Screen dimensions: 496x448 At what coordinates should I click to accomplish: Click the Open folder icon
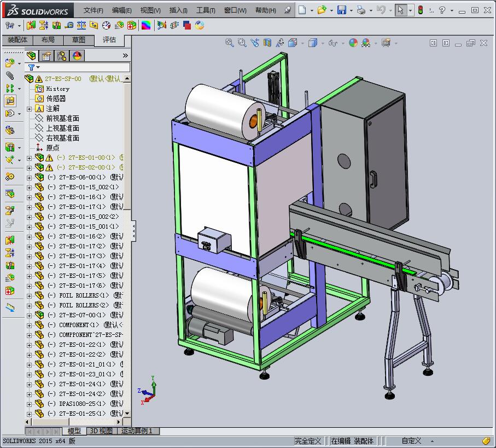pyautogui.click(x=322, y=10)
